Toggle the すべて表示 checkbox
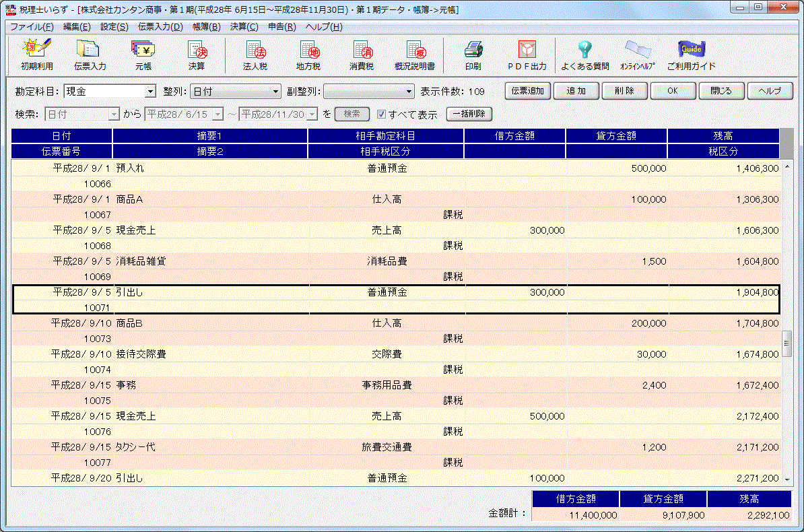Screen dimensions: 804x532 point(381,114)
